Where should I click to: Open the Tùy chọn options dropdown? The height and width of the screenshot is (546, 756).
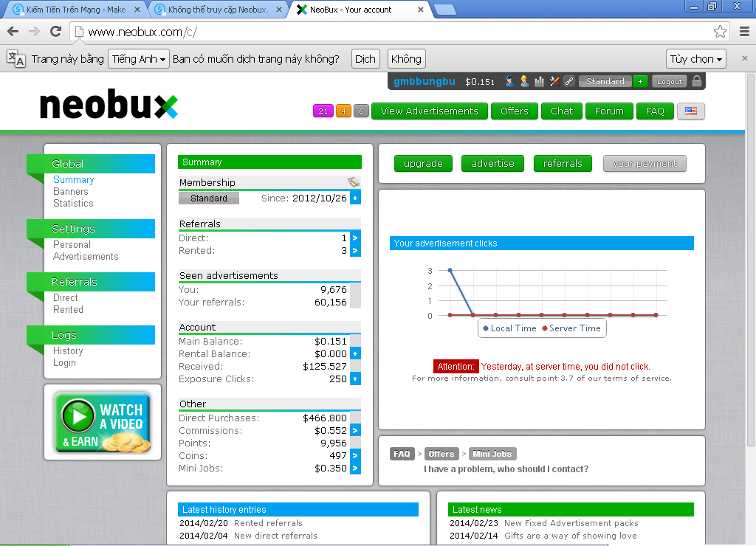695,59
